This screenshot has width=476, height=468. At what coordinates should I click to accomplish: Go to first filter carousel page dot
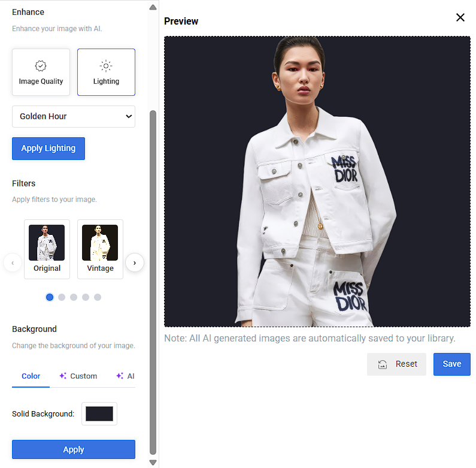50,297
